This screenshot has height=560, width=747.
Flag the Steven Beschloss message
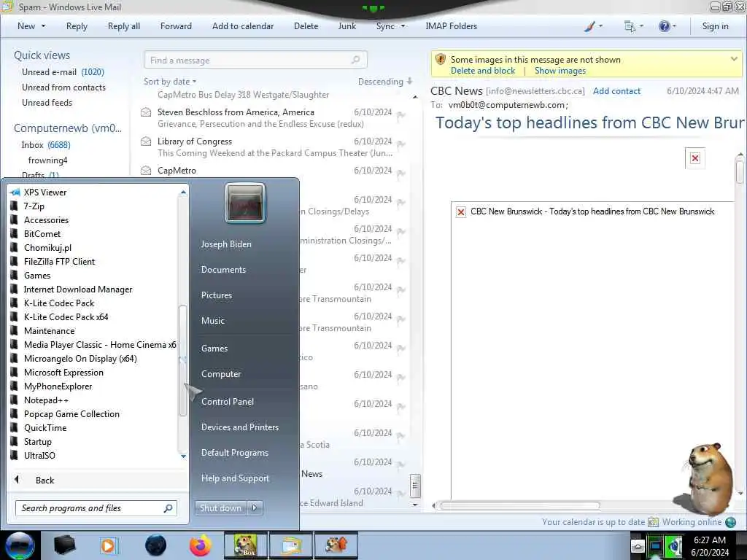[401, 114]
